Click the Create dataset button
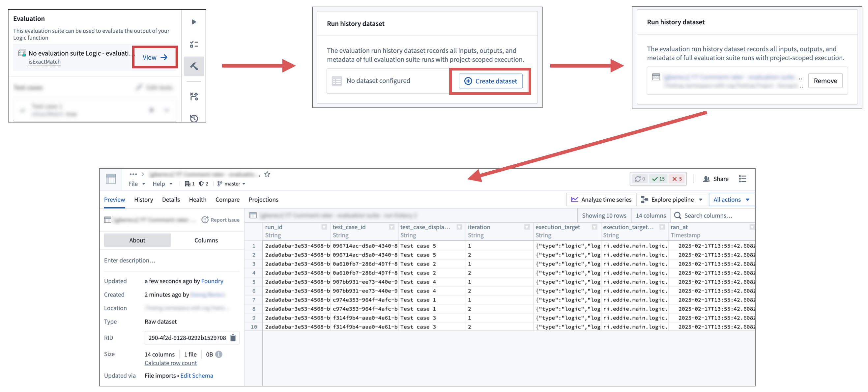The image size is (868, 392). pyautogui.click(x=490, y=81)
